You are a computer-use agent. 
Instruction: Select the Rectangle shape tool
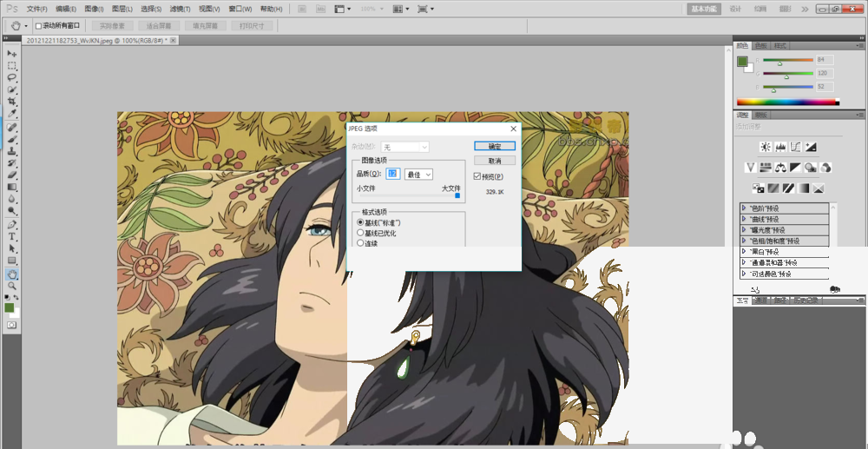coord(11,261)
